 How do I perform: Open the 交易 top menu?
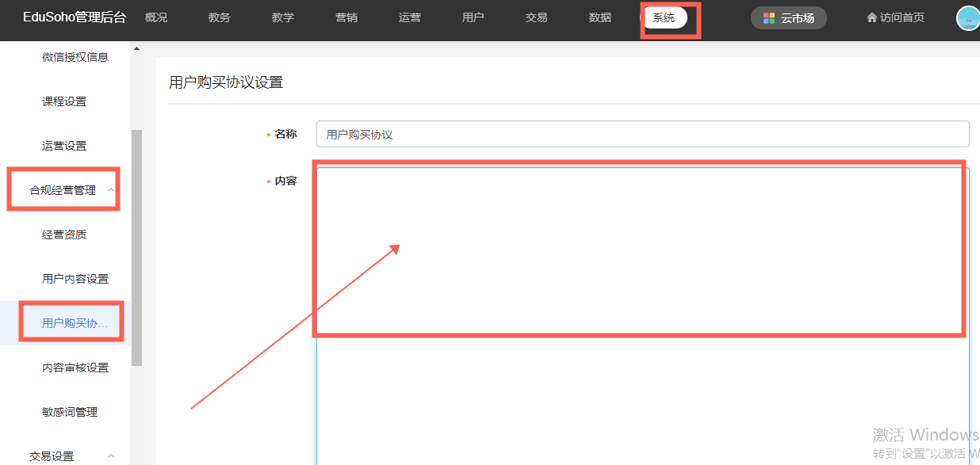pos(537,17)
